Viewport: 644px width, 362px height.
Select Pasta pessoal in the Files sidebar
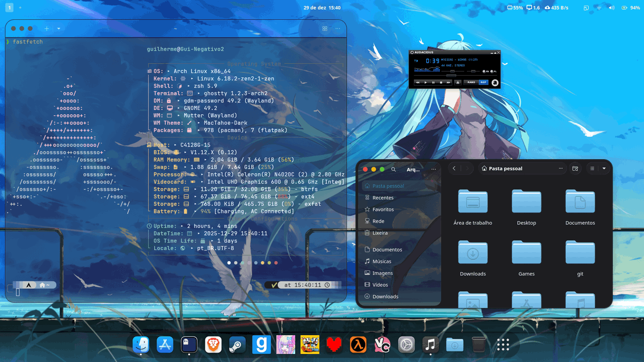(x=400, y=186)
